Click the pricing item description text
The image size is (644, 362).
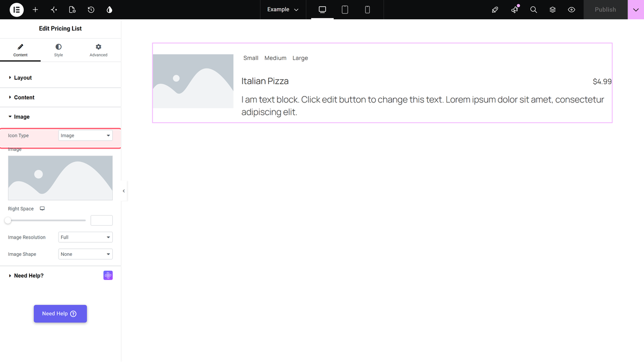[423, 106]
